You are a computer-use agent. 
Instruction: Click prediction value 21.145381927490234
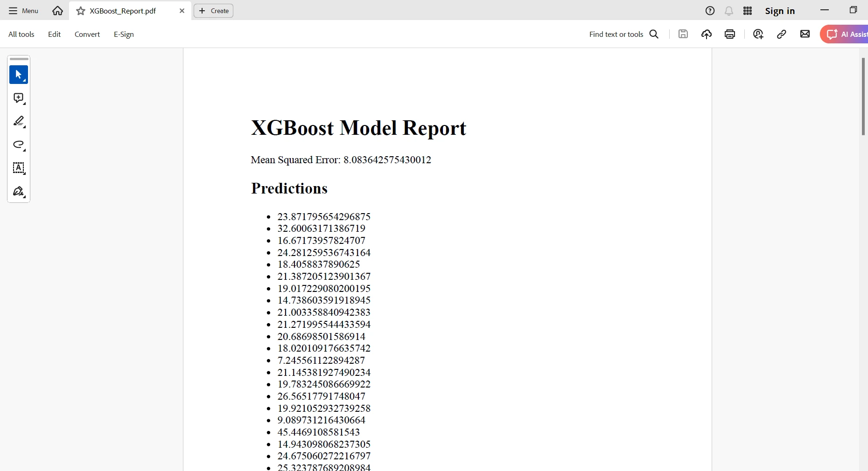(x=324, y=373)
